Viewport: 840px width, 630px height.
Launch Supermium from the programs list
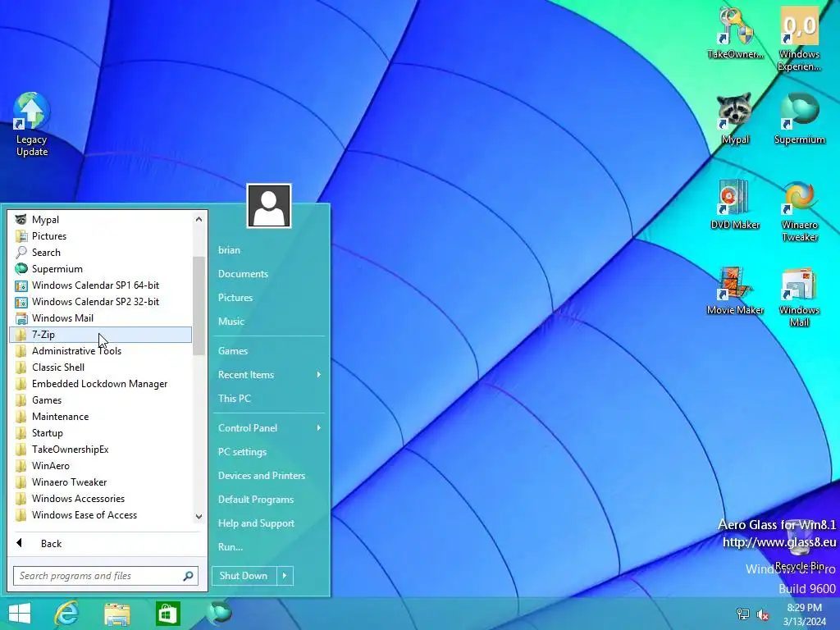(101, 269)
